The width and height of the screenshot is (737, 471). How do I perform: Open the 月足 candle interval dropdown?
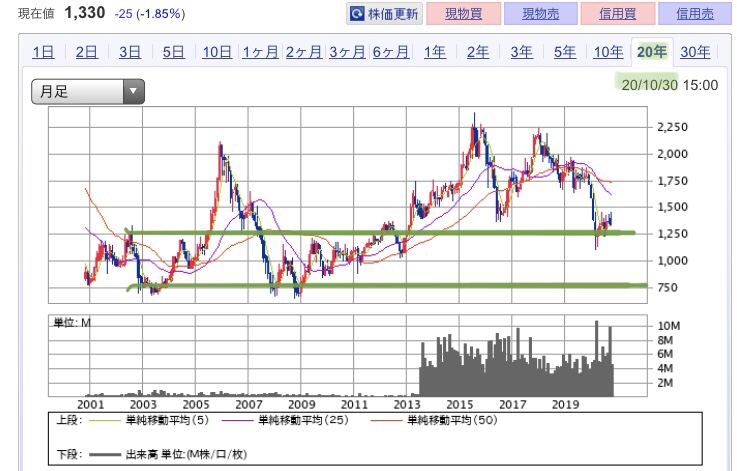tap(88, 91)
